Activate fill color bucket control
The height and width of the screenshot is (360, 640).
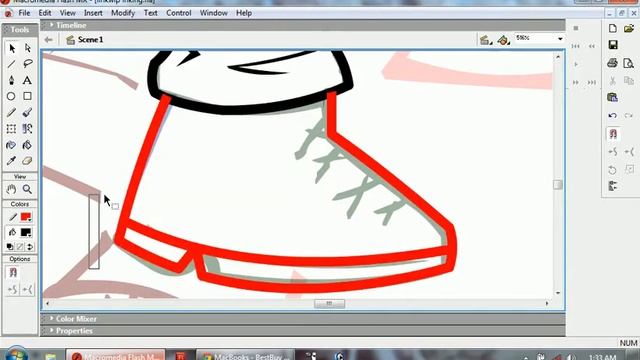point(12,233)
